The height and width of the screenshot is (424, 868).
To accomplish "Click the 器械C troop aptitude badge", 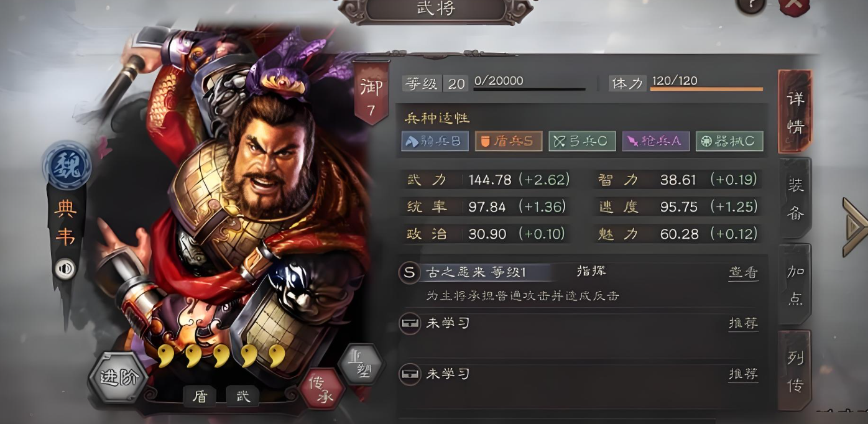I will point(729,141).
